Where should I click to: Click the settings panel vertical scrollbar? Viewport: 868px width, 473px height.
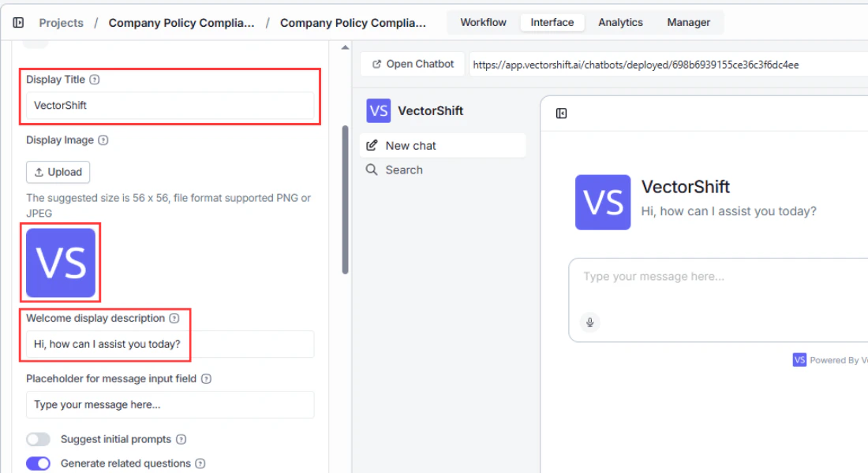click(345, 199)
